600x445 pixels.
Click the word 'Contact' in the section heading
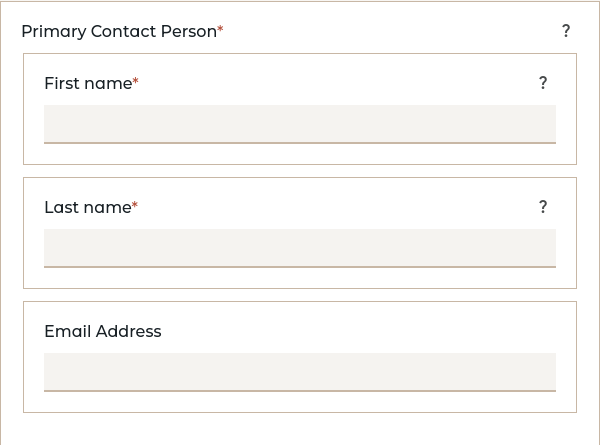coord(124,31)
